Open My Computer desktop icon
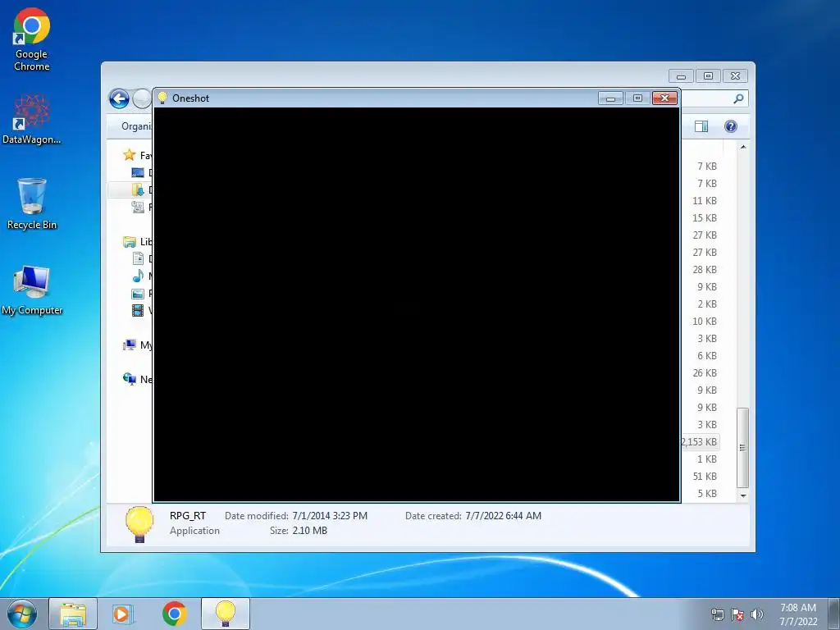Image resolution: width=840 pixels, height=630 pixels. (x=32, y=290)
